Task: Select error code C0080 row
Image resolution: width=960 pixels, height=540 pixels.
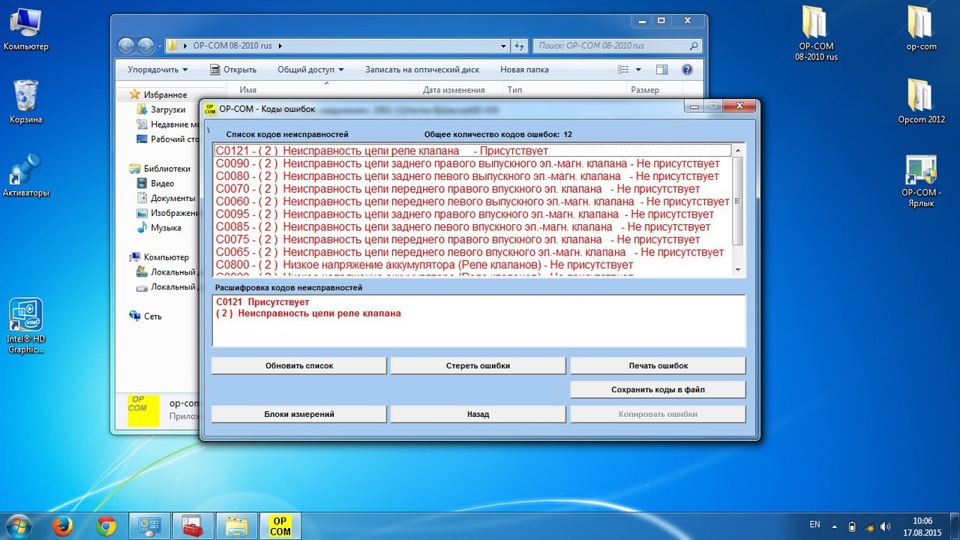Action: pos(472,176)
